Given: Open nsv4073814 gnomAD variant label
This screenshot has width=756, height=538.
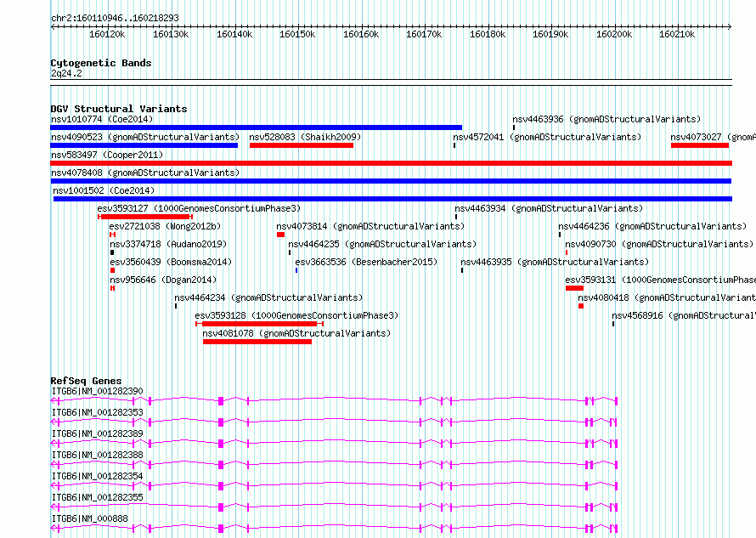Looking at the screenshot, I should pos(370,226).
